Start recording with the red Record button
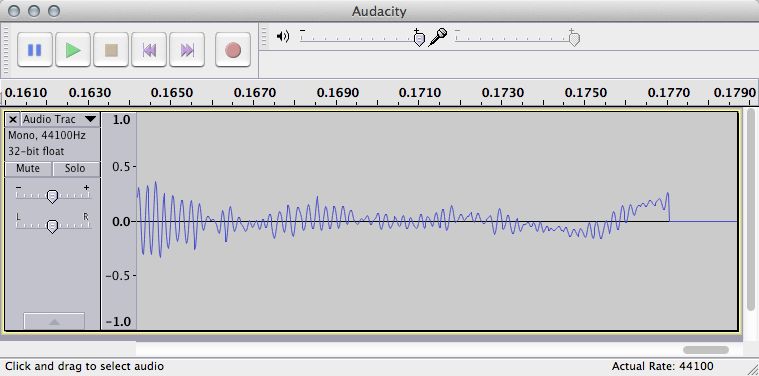Screen dimensions: 759x376 pyautogui.click(x=233, y=50)
